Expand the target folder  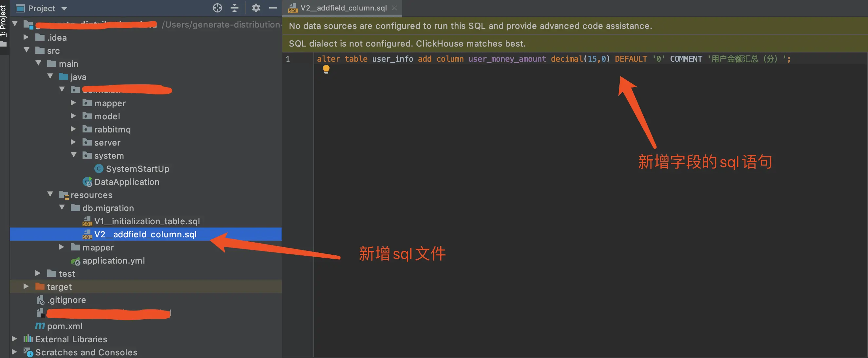coord(26,287)
